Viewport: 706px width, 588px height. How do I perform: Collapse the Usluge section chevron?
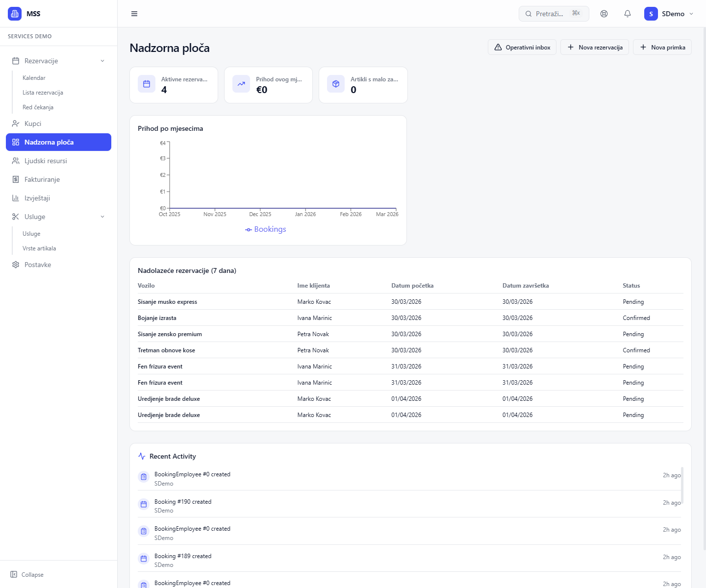tap(102, 217)
